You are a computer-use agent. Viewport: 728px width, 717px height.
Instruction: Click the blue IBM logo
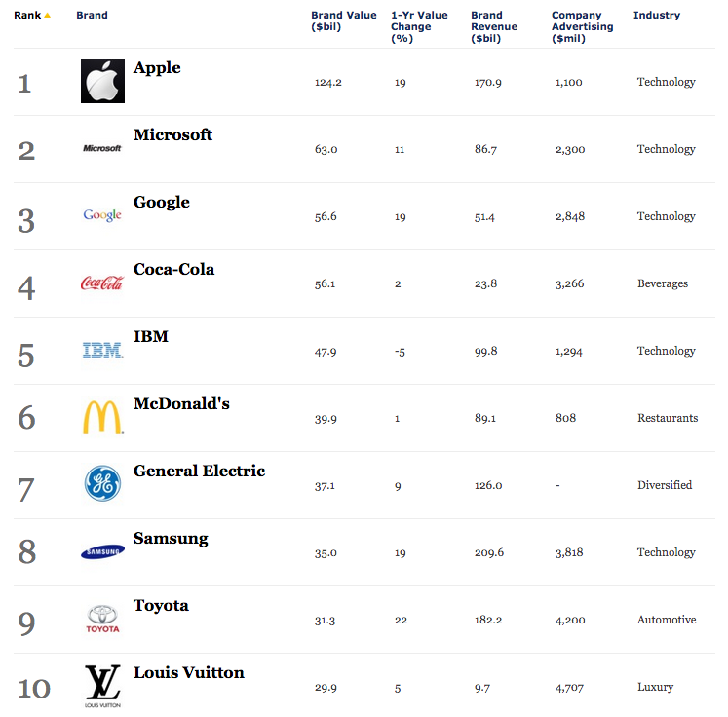[x=102, y=351]
